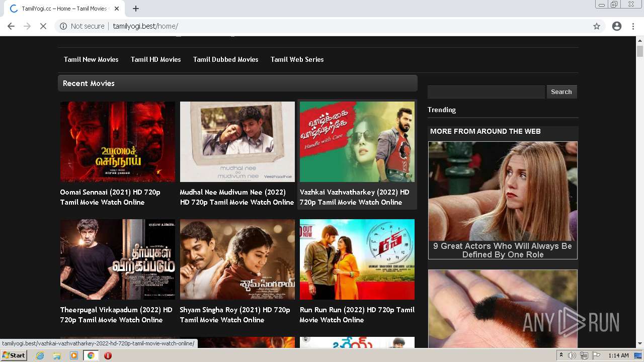Open Shyam Singha Roy movie poster

click(237, 259)
